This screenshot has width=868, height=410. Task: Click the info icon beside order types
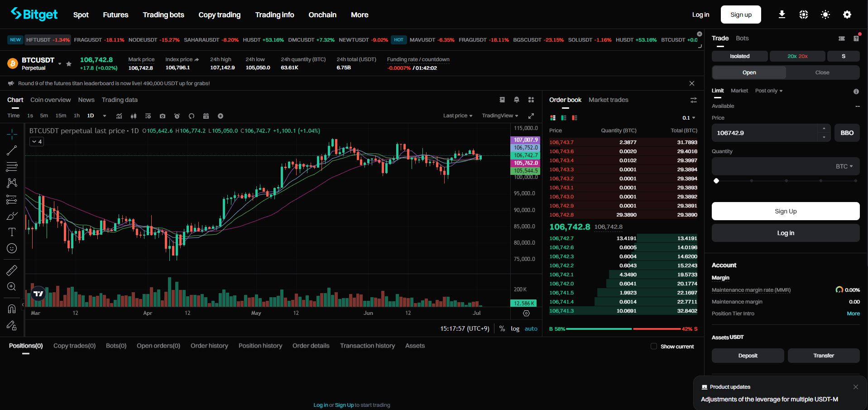tap(856, 92)
